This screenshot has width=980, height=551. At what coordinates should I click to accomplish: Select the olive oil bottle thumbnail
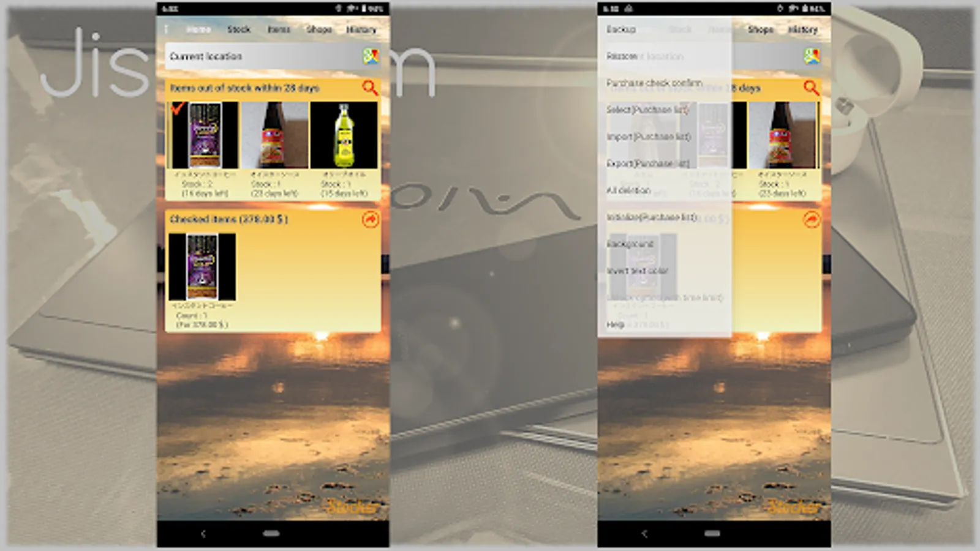click(x=344, y=135)
